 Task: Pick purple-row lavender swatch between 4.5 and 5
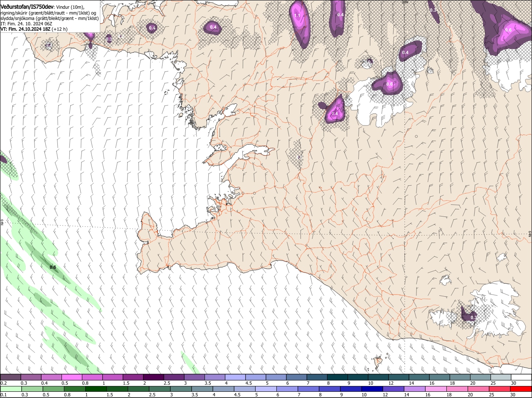click(x=256, y=377)
